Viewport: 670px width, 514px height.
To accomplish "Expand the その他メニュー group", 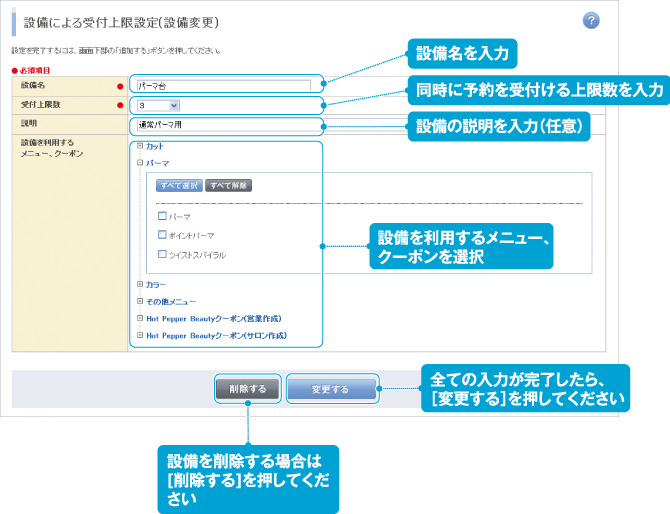I will tap(140, 302).
